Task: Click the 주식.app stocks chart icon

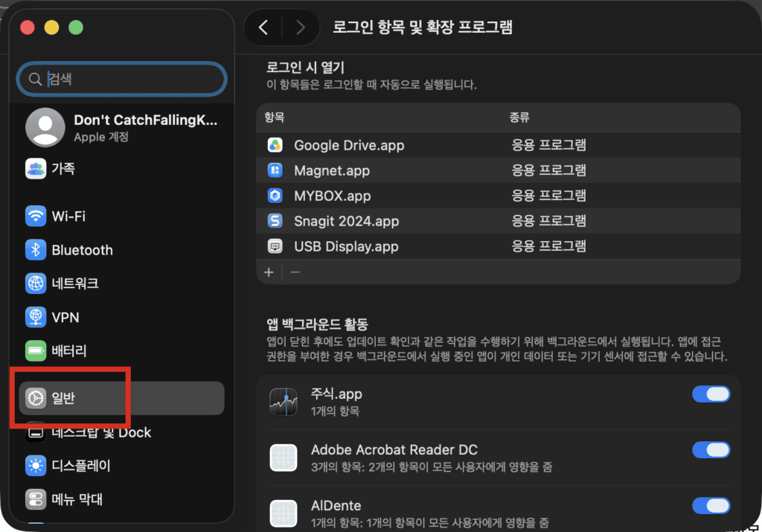Action: coord(284,402)
